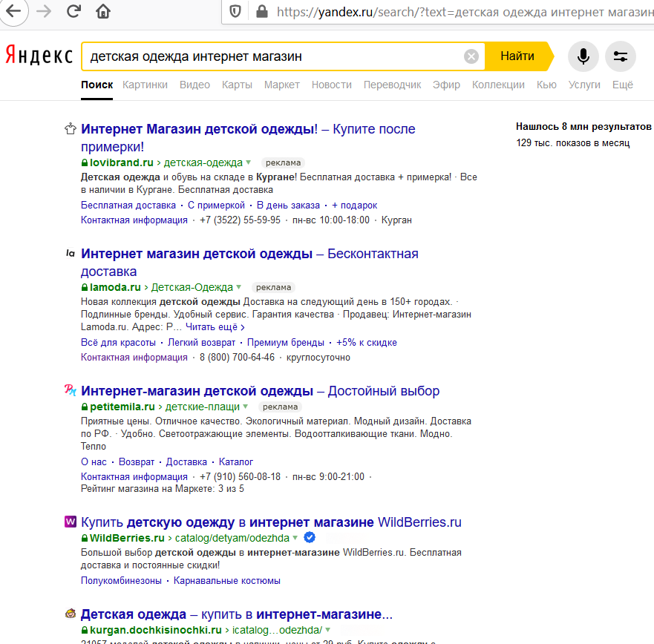
Task: Click the dochkisinochki favicon icon
Action: pyautogui.click(x=71, y=614)
